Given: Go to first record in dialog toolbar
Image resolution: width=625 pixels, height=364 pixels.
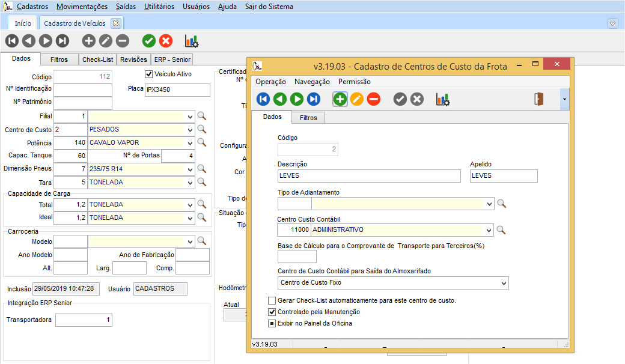Looking at the screenshot, I should click(x=263, y=100).
